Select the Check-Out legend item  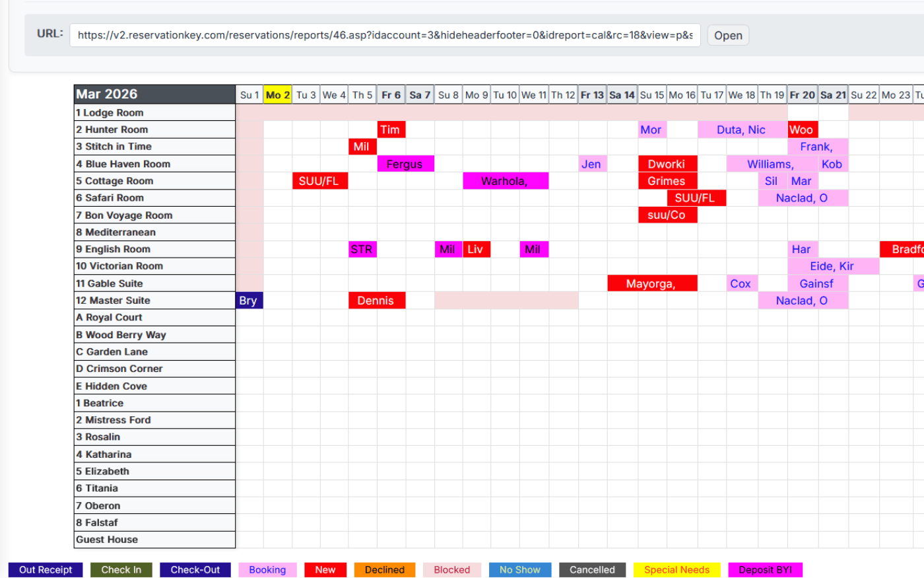(x=195, y=569)
